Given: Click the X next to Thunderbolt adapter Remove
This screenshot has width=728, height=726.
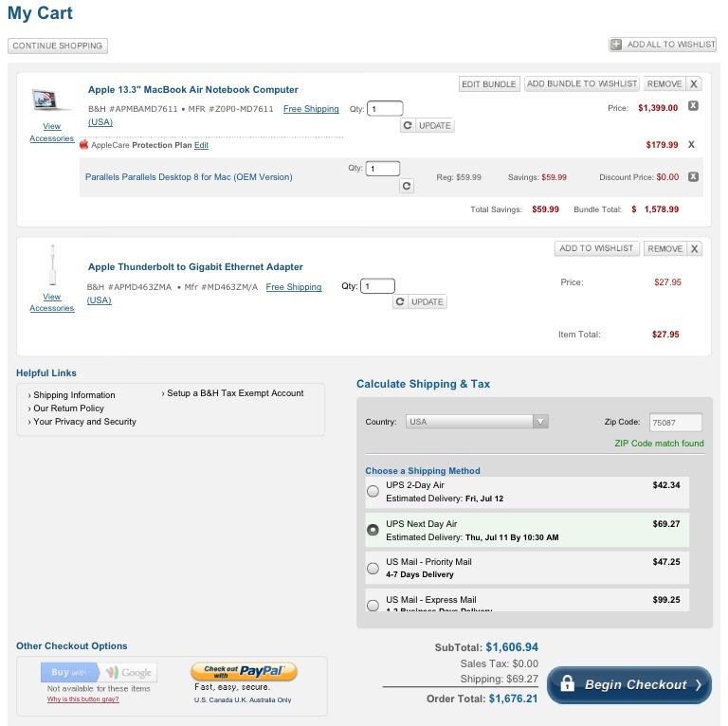Looking at the screenshot, I should [694, 249].
